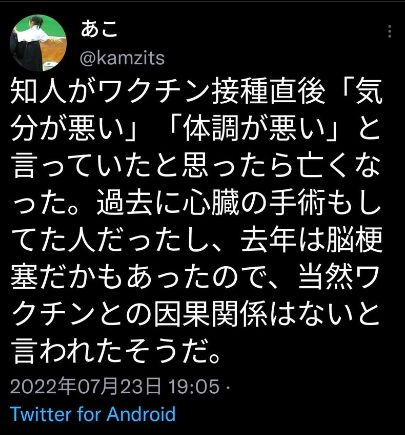Click the word 分が悪い」 on second line

pos(83,128)
